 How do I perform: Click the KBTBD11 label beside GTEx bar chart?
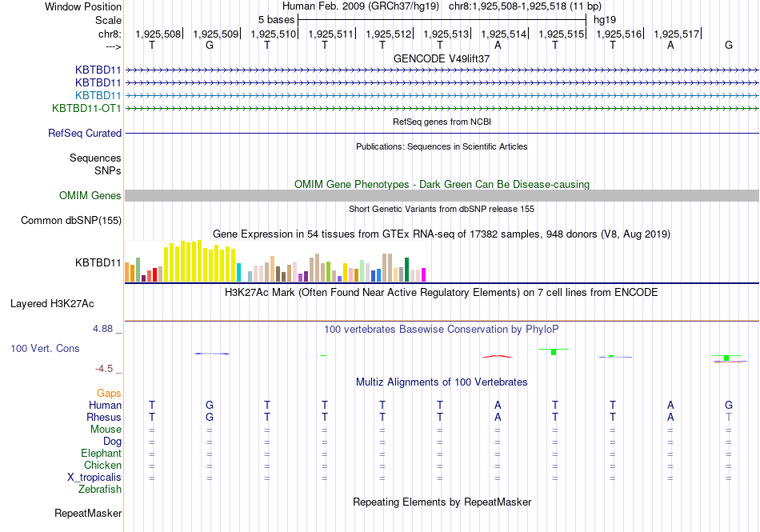[x=98, y=262]
